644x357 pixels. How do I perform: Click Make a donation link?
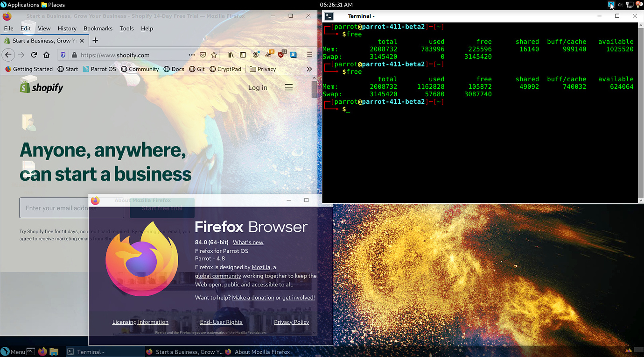pyautogui.click(x=253, y=297)
